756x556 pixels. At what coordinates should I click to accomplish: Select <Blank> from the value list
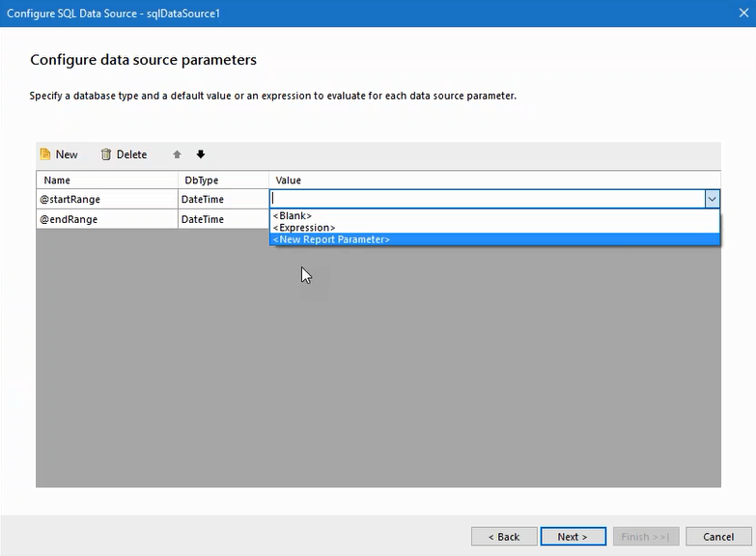pyautogui.click(x=293, y=216)
